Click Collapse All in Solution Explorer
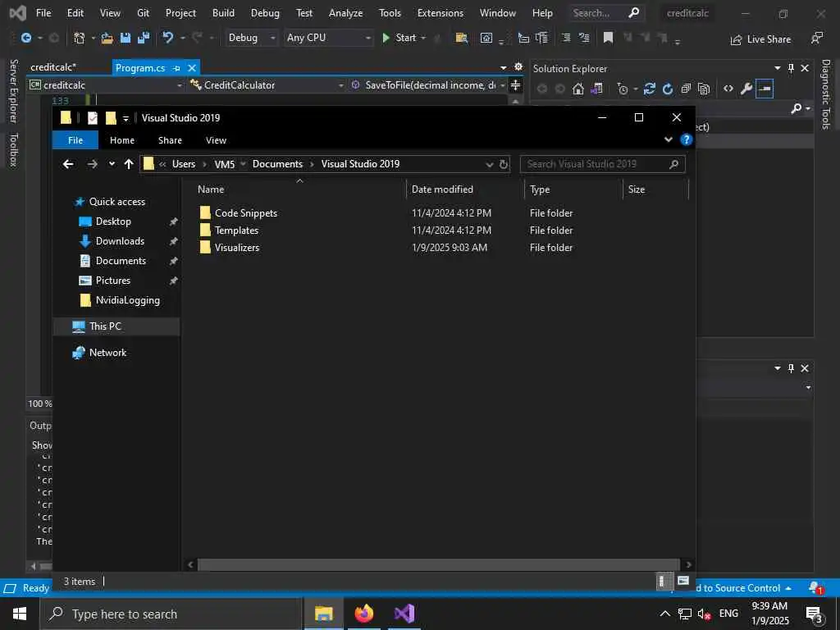 pos(686,89)
